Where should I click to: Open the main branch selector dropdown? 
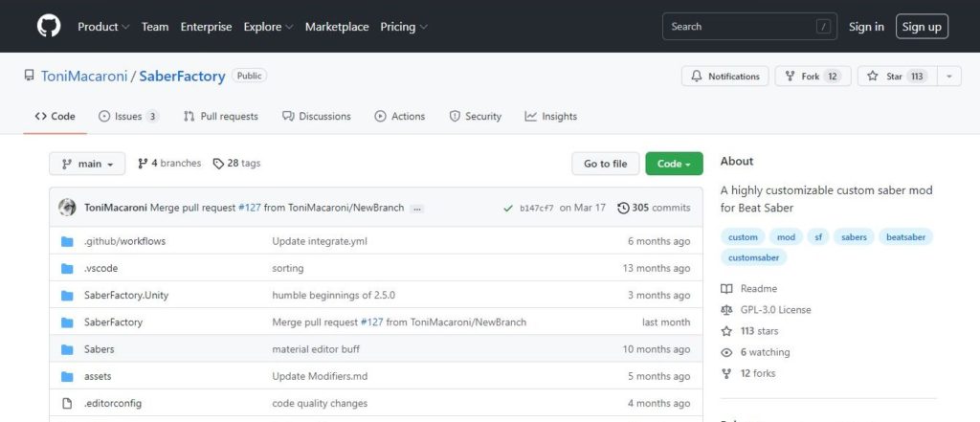click(x=87, y=164)
